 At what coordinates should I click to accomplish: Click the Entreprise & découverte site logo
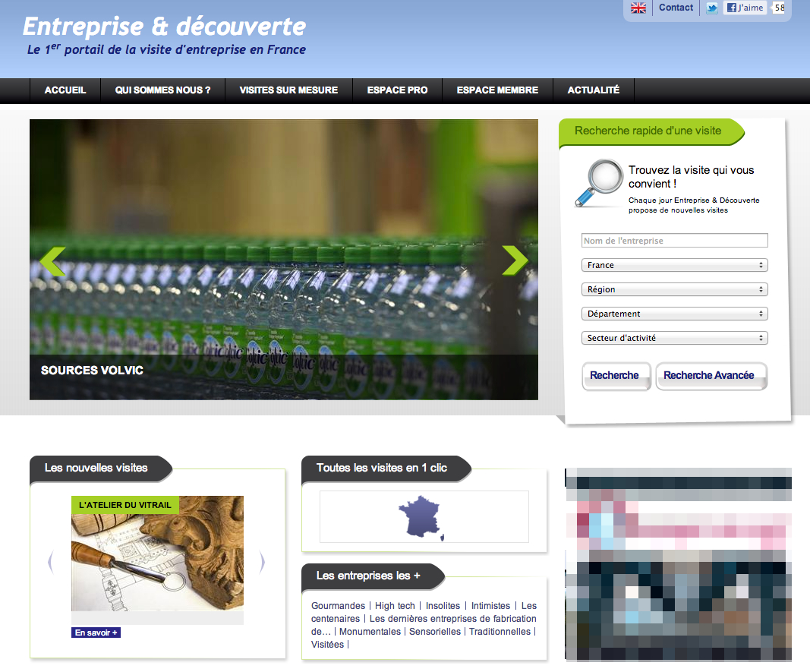[x=165, y=27]
